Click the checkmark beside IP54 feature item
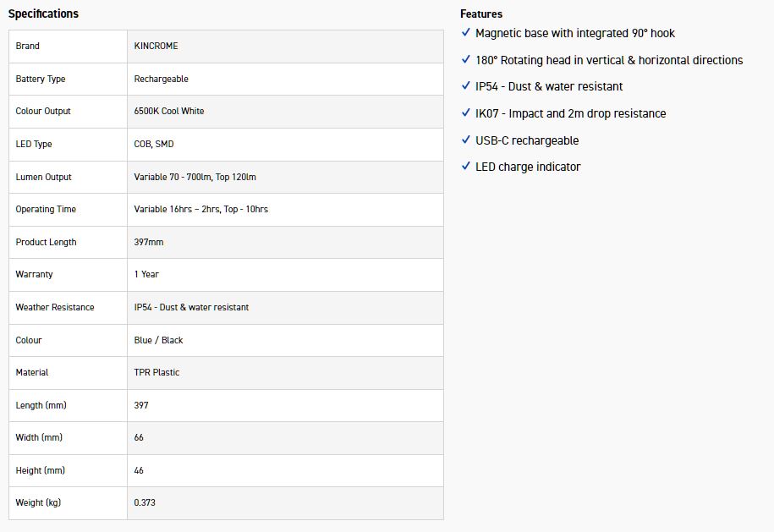This screenshot has height=532, width=774. tap(465, 85)
